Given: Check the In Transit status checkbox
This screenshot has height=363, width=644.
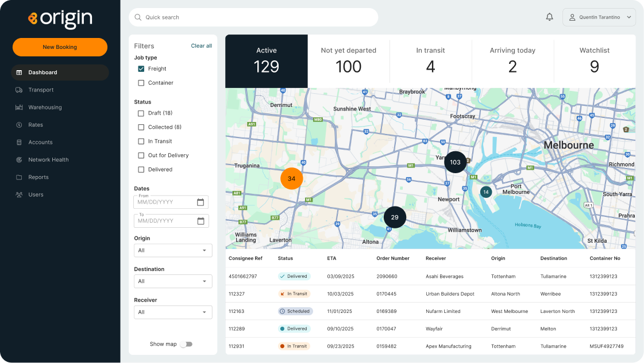Looking at the screenshot, I should (141, 142).
